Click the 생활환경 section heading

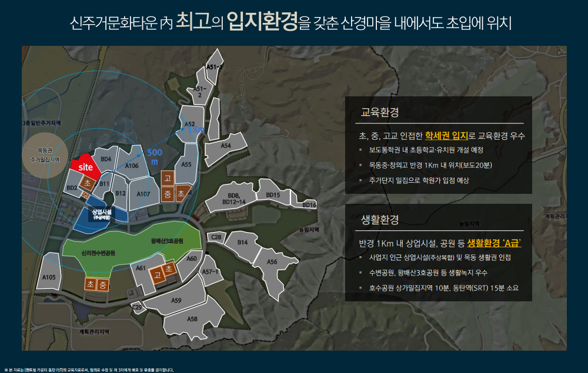pos(379,220)
